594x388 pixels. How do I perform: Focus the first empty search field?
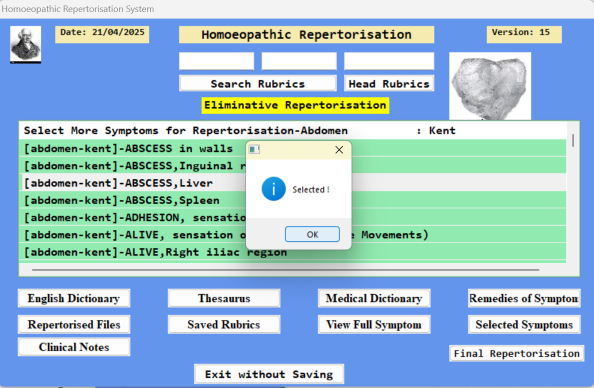point(216,61)
